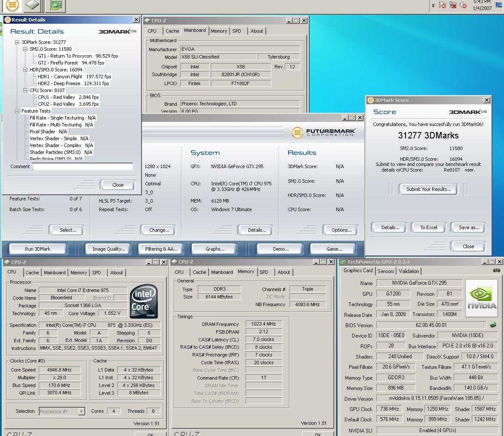Open CPU tab in bottom-middle CPU-Z window
This screenshot has height=436, width=504.
pos(179,272)
